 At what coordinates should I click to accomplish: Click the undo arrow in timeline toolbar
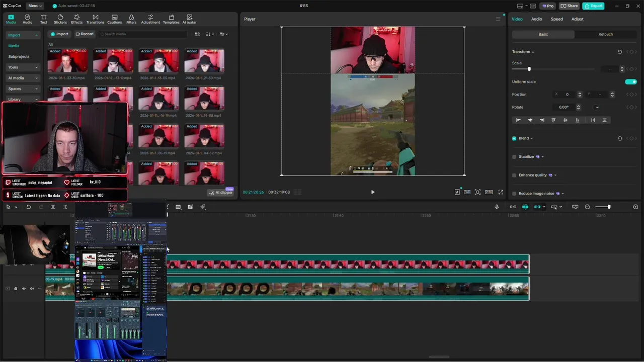coord(29,207)
